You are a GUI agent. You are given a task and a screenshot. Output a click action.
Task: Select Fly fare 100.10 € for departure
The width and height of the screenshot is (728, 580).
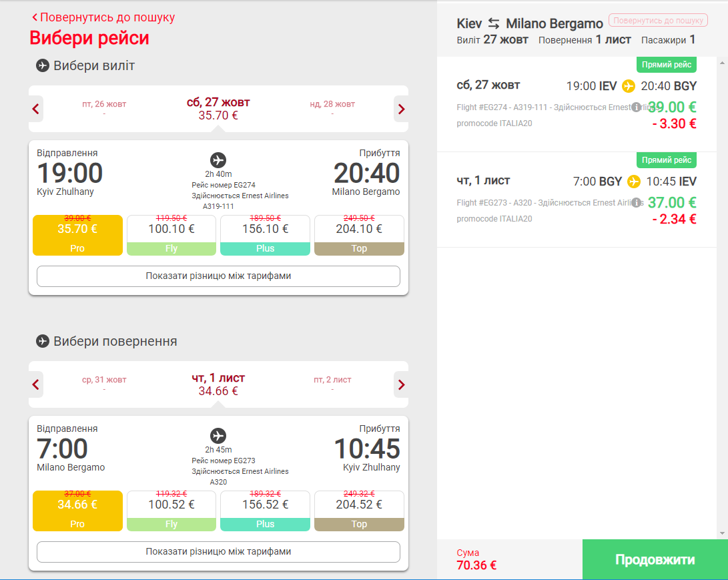point(171,235)
